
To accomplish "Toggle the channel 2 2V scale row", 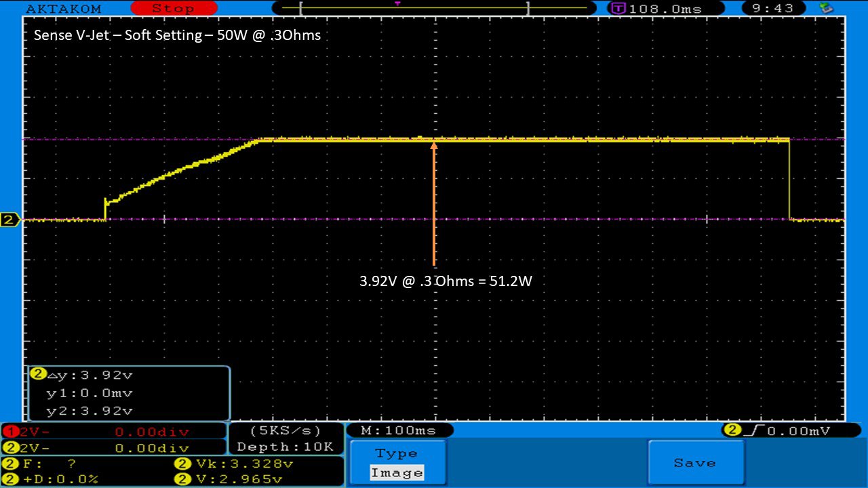I will pos(114,448).
